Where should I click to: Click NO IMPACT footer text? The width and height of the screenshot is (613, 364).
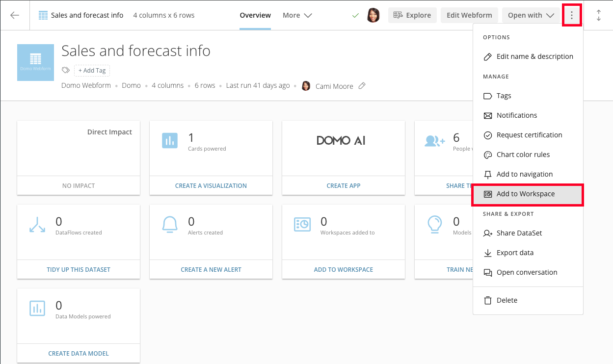coord(79,186)
